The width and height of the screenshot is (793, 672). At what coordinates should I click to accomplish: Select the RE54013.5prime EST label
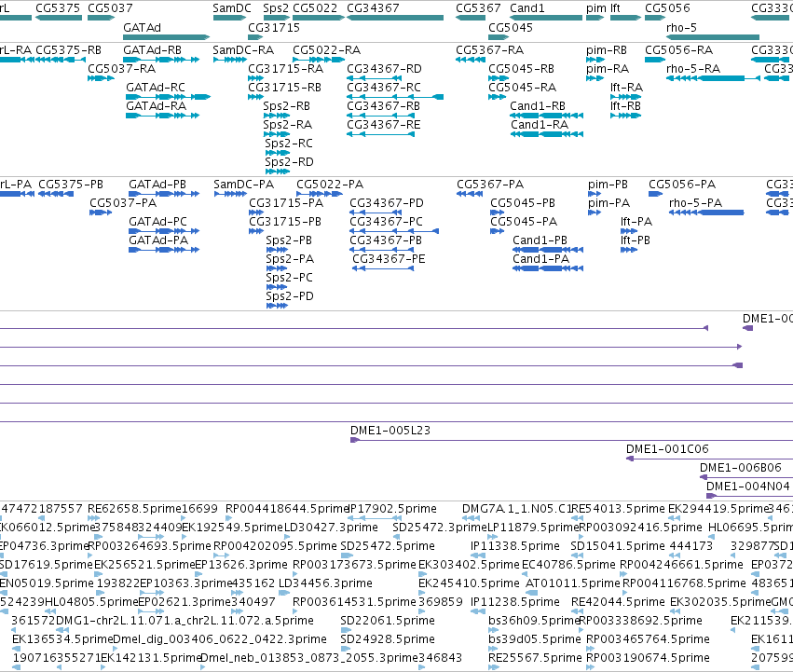pos(618,509)
